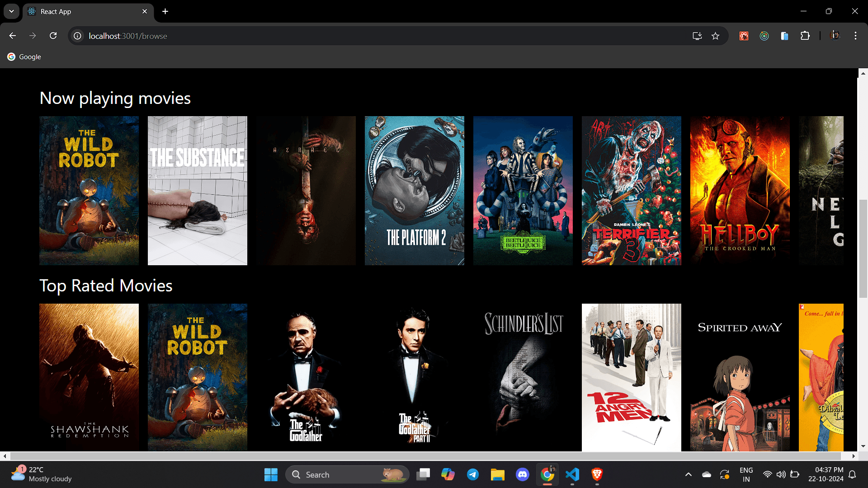Go back to the previous page

click(12, 36)
